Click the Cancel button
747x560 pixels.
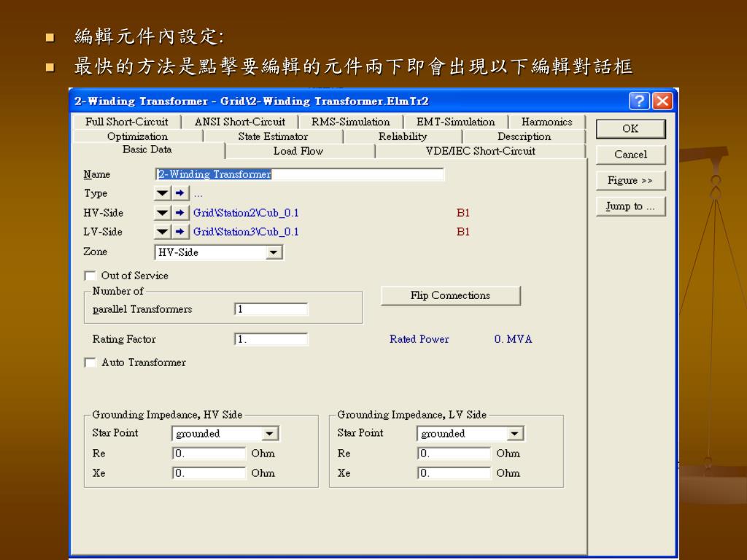[631, 155]
